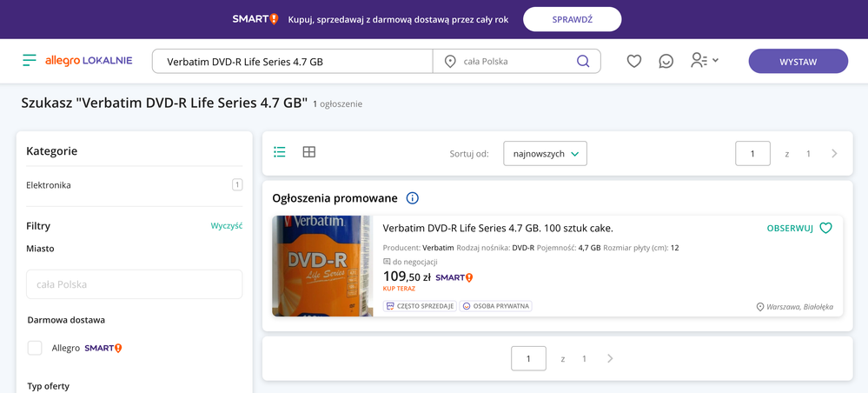The width and height of the screenshot is (868, 393).
Task: Click the 109,50 zł price
Action: (x=407, y=276)
